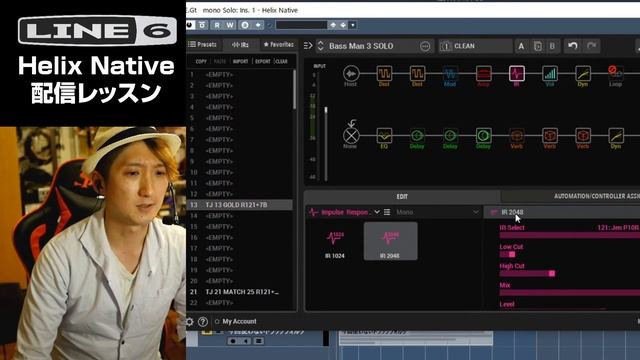
Task: Select the middle Verb block
Action: (550, 136)
